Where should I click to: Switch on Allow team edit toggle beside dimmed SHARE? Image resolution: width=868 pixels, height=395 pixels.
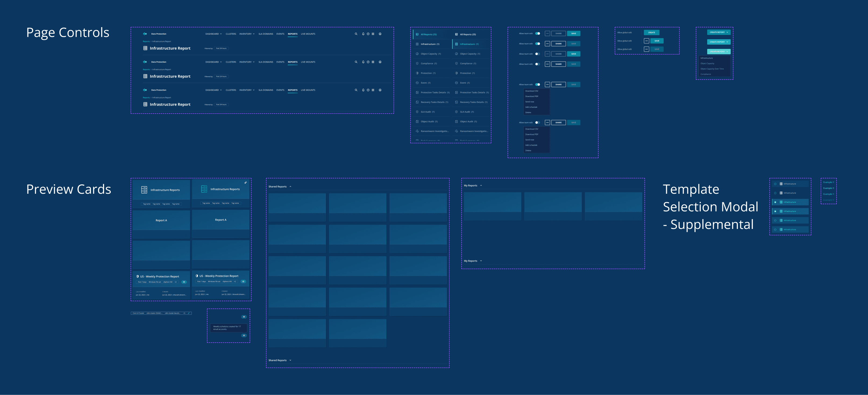(538, 54)
